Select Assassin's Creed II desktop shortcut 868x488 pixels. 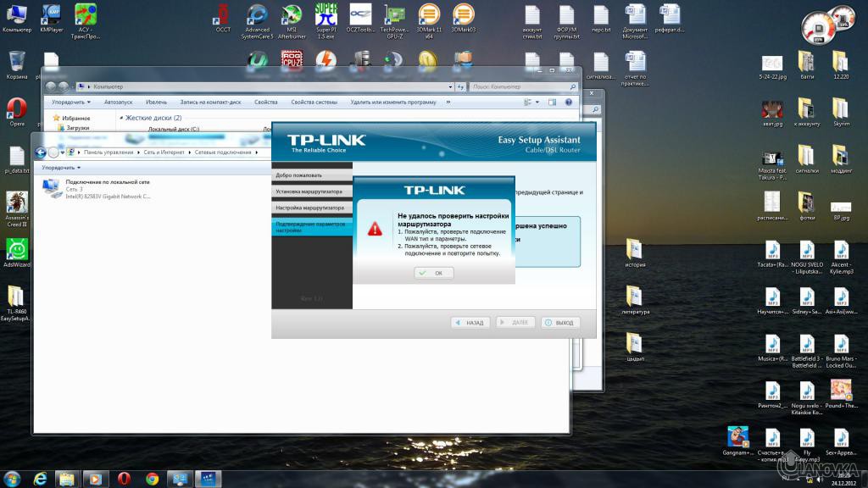(x=17, y=209)
